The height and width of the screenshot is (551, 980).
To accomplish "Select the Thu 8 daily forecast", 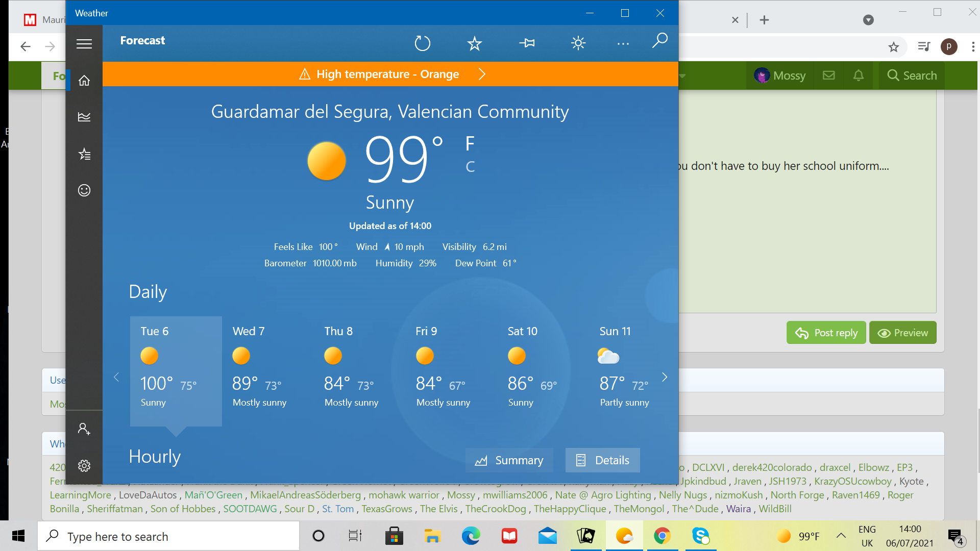I will 360,371.
